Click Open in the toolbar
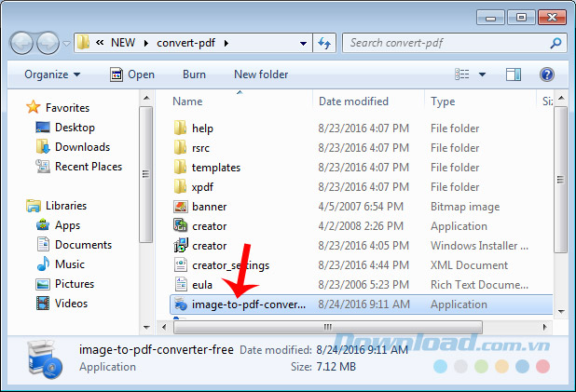 (x=132, y=74)
